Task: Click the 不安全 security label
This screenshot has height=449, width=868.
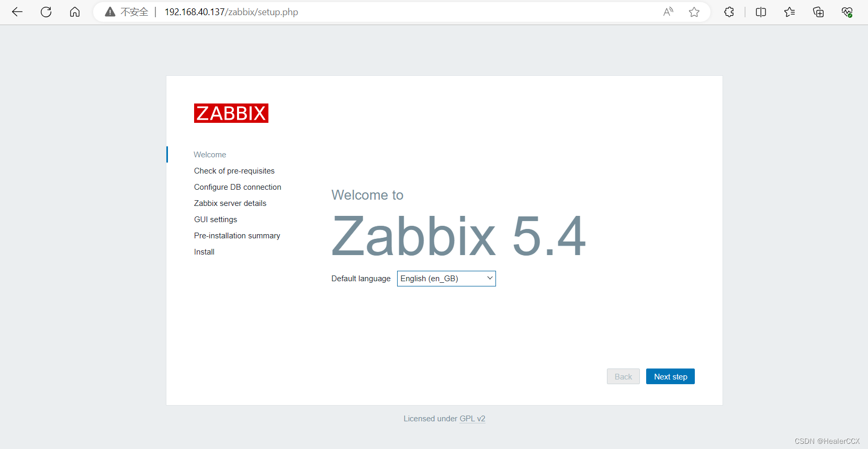Action: pyautogui.click(x=134, y=12)
